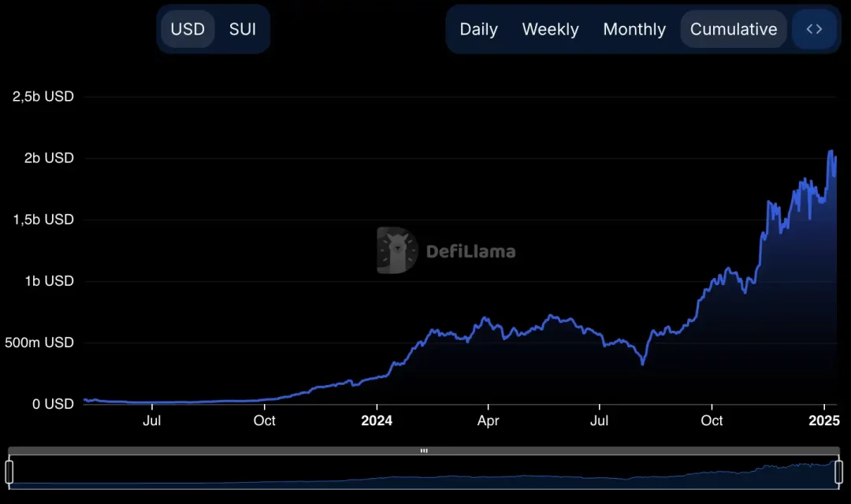Image resolution: width=851 pixels, height=504 pixels.
Task: Click the 2024 x-axis label
Action: click(377, 421)
